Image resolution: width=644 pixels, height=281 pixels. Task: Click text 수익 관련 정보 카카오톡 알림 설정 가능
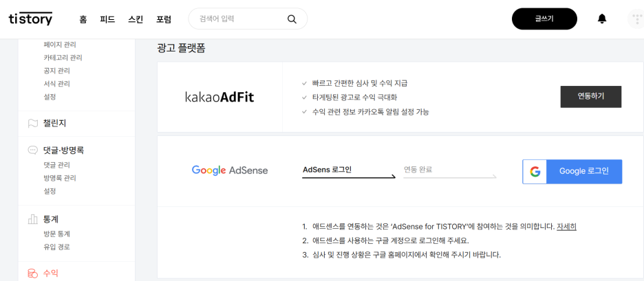click(x=370, y=111)
